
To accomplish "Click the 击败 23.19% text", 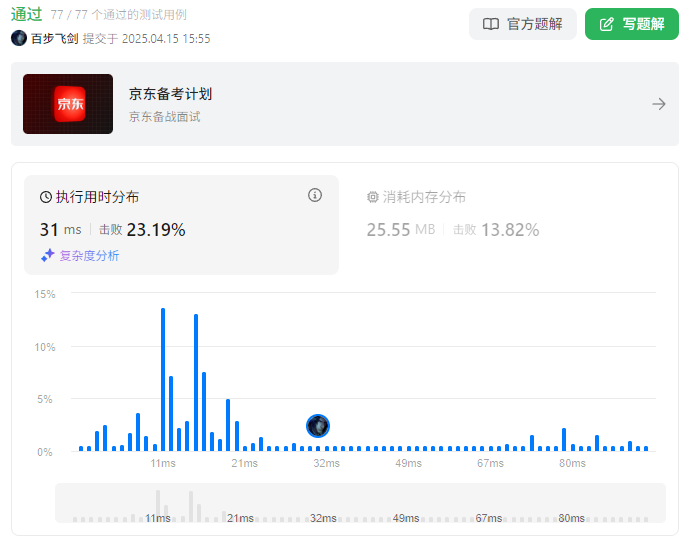I will click(x=142, y=230).
